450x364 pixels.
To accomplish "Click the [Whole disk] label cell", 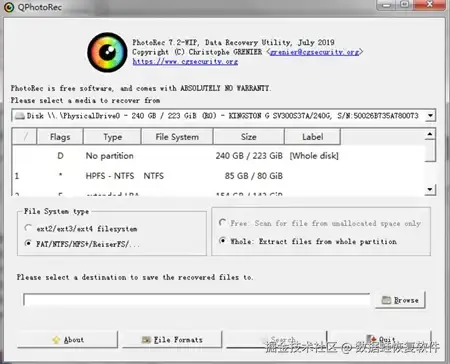I will pos(314,156).
